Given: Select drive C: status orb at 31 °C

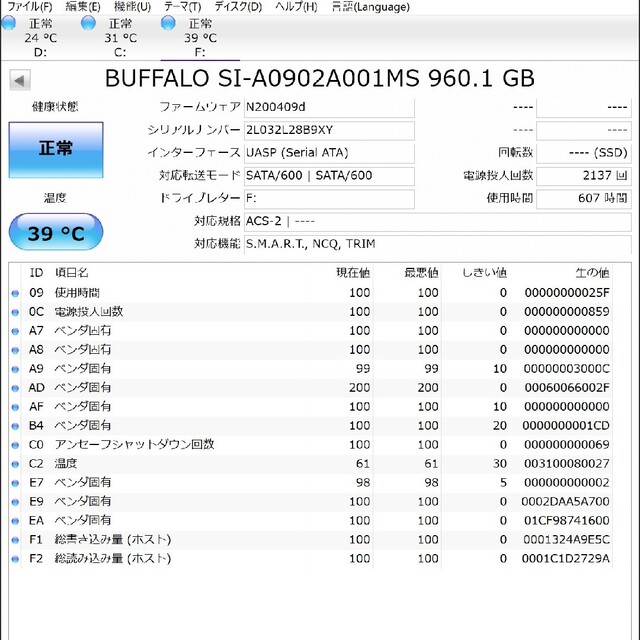Looking at the screenshot, I should click(x=88, y=24).
